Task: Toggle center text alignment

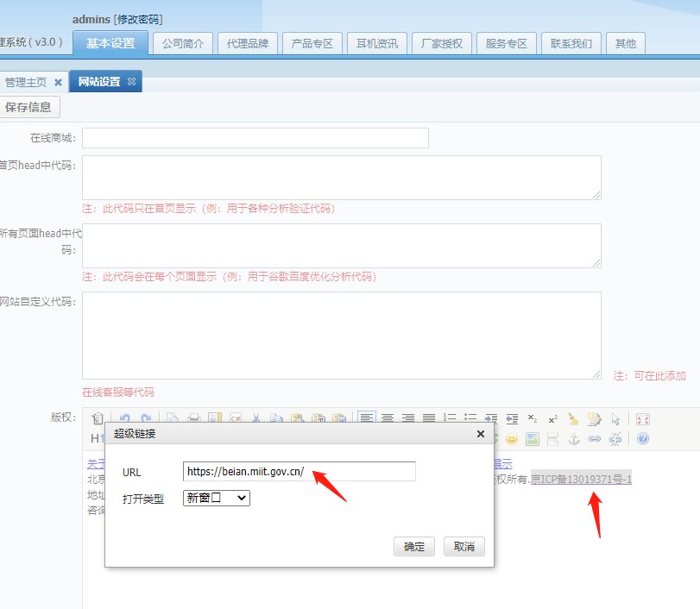Action: (x=388, y=418)
